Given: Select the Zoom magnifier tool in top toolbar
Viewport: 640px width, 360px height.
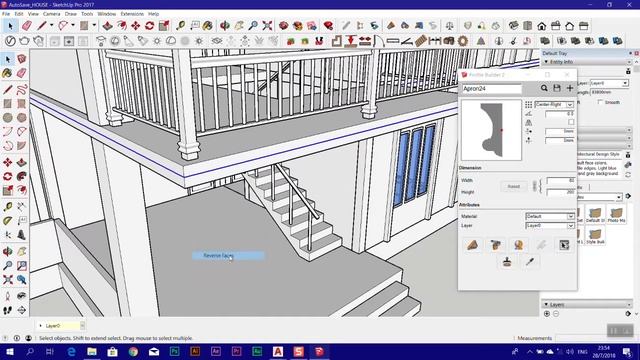Looking at the screenshot, I should pos(253,26).
